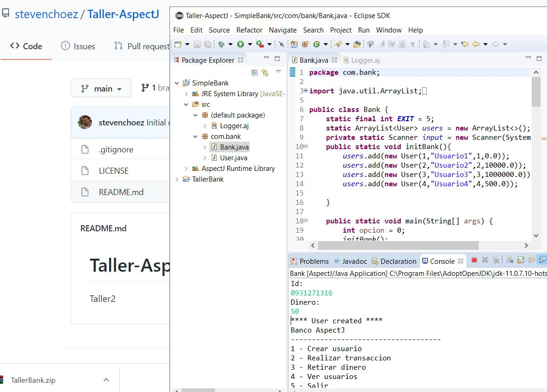Click the New Java Package icon
This screenshot has height=392, width=547.
click(x=305, y=44)
